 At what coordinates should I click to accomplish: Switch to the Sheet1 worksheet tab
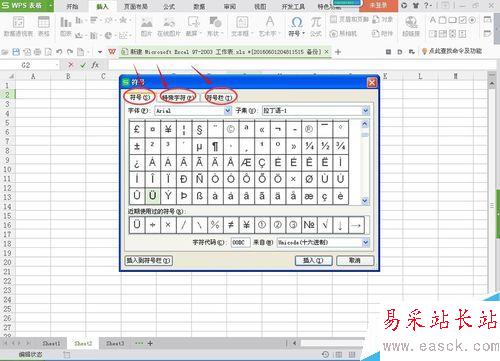tap(51, 343)
